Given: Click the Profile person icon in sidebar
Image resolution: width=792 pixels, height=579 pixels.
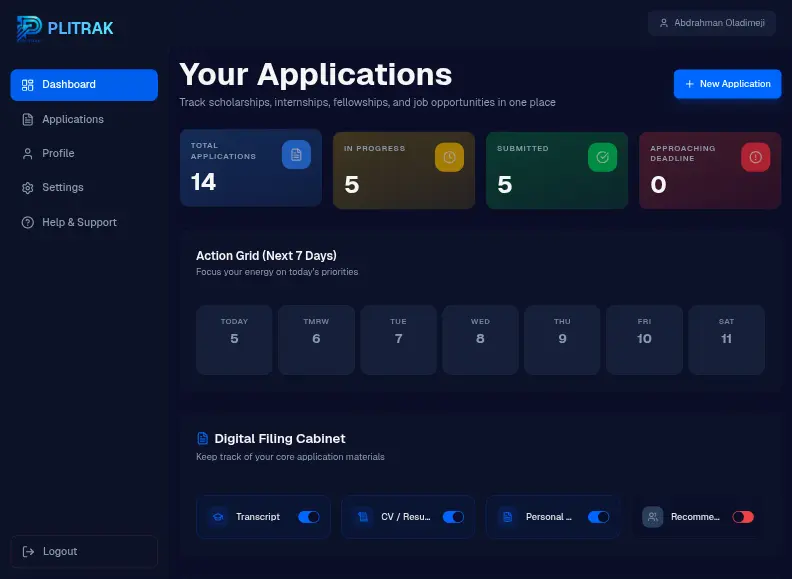Looking at the screenshot, I should pyautogui.click(x=28, y=154).
